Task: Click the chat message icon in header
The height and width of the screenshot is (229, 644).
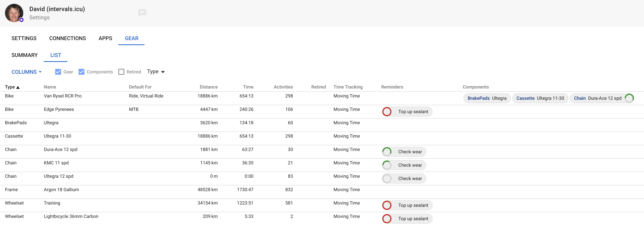Action: coord(142,12)
